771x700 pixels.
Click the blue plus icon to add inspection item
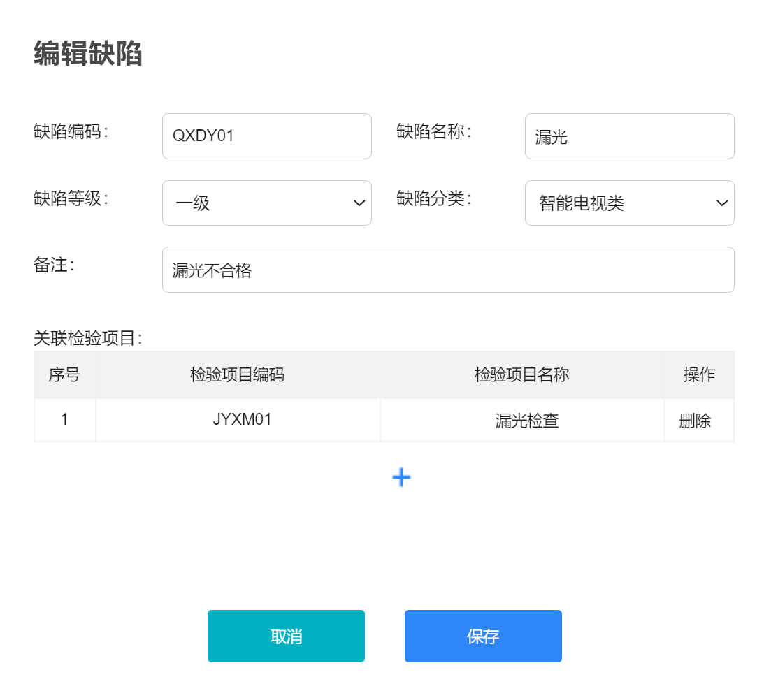[x=401, y=477]
